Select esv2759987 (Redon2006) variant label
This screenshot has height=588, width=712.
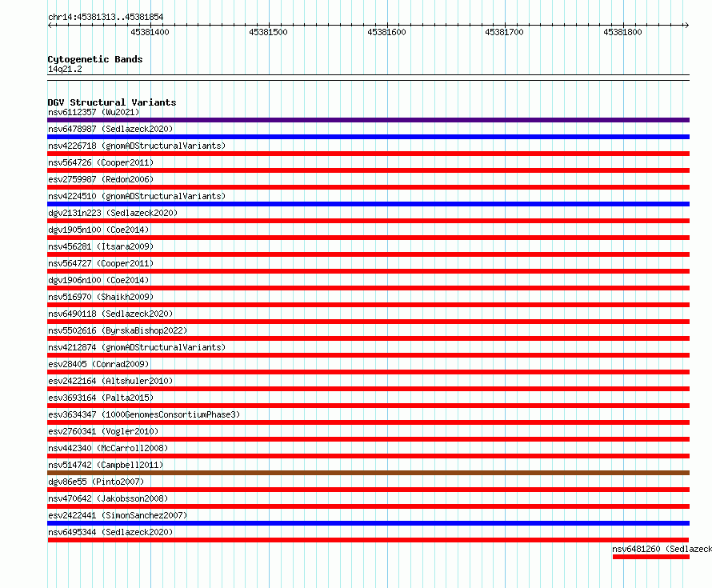[101, 179]
